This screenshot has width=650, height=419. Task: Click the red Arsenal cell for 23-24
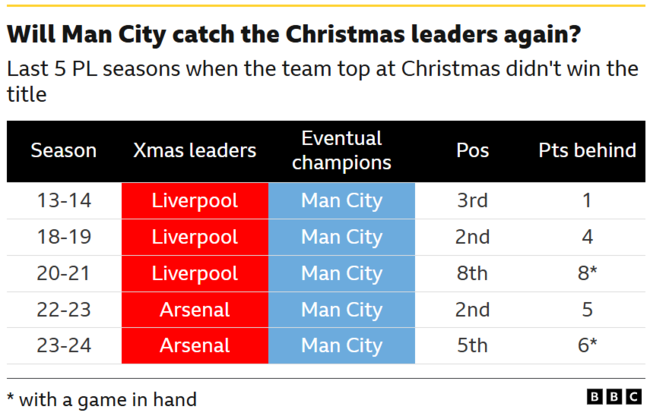click(194, 346)
